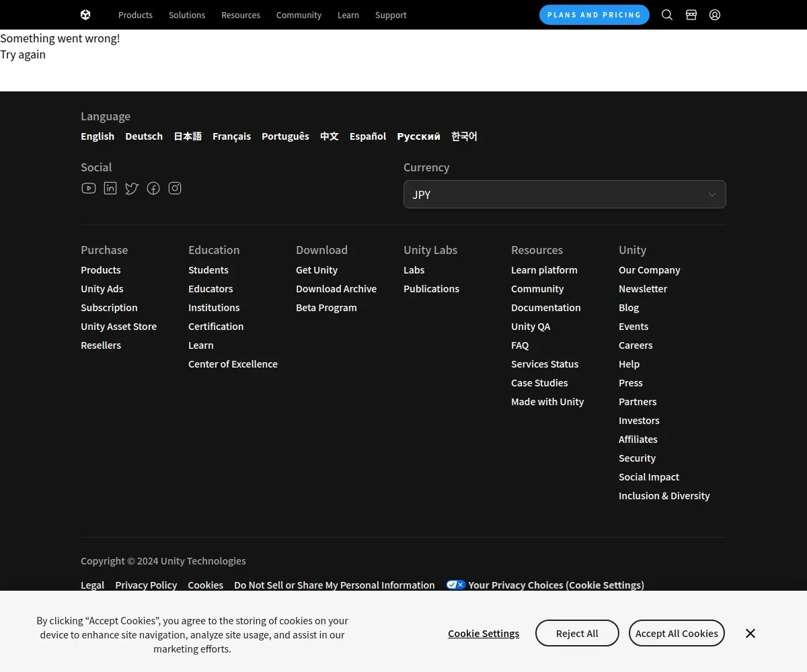Open Do Not Sell or Share link
Viewport: 807px width, 672px height.
click(334, 585)
